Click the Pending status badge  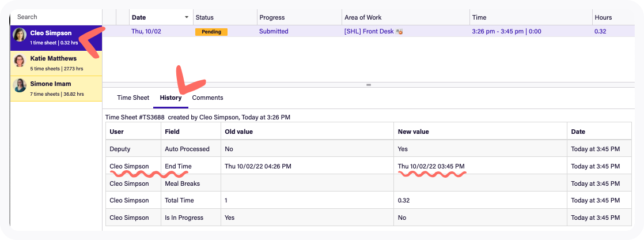coord(211,32)
